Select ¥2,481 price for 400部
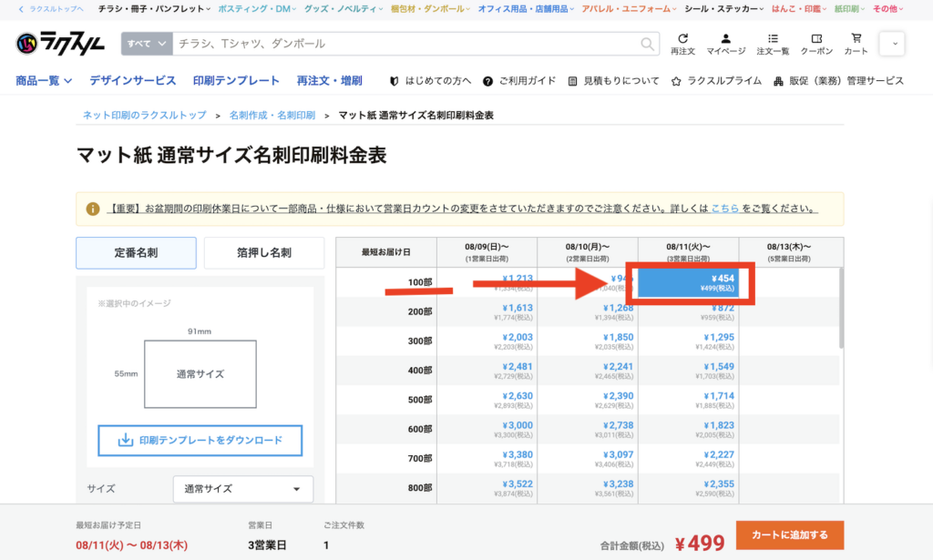The image size is (933, 560). click(x=487, y=371)
